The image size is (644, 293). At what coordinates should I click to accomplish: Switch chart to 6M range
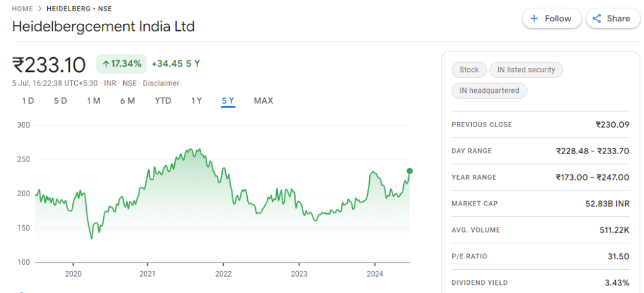point(127,101)
